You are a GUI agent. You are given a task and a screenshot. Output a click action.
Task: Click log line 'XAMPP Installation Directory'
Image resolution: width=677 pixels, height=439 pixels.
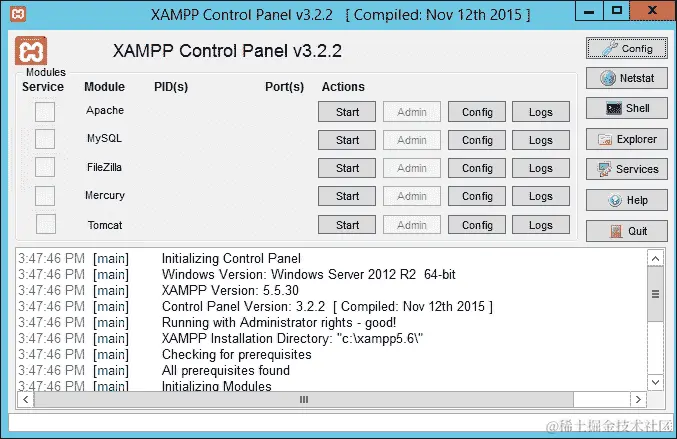(x=292, y=338)
